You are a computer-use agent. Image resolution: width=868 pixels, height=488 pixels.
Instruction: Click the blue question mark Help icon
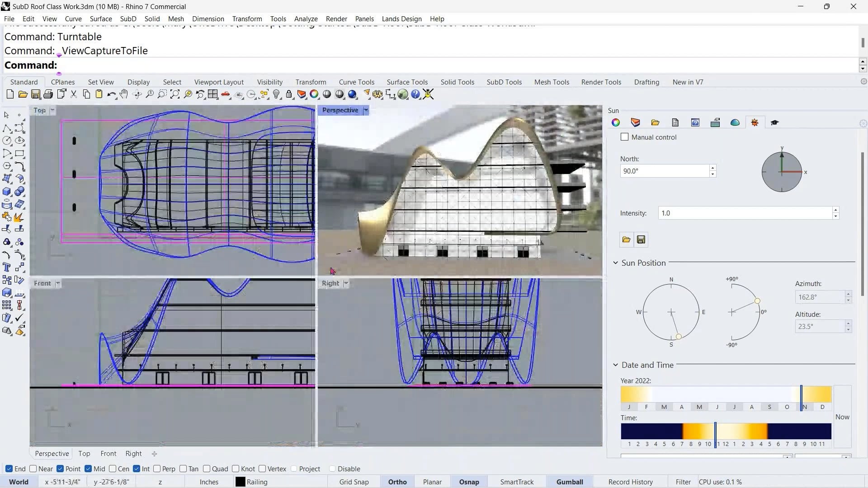pos(415,94)
